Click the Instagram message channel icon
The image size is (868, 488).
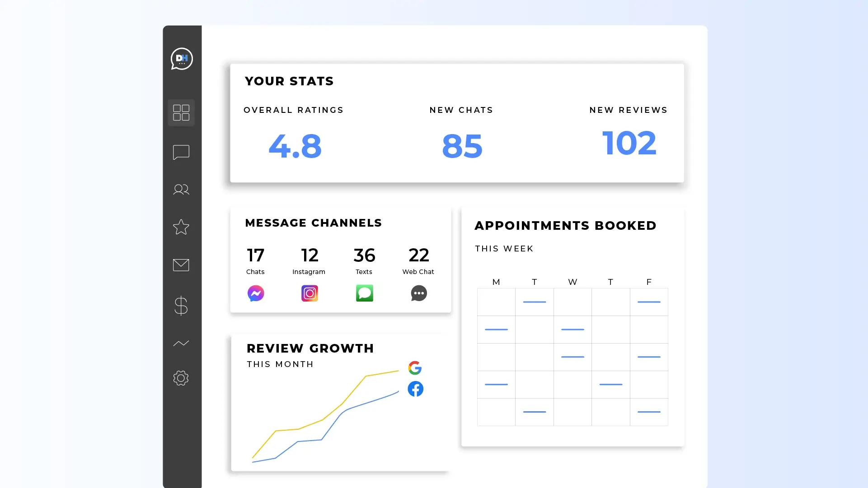coord(310,293)
